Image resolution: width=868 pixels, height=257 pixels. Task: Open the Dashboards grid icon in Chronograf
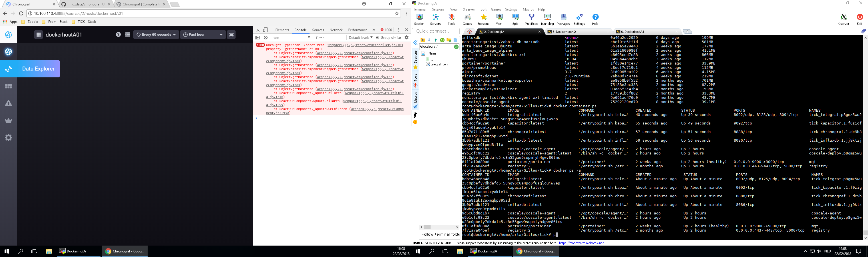(x=9, y=86)
